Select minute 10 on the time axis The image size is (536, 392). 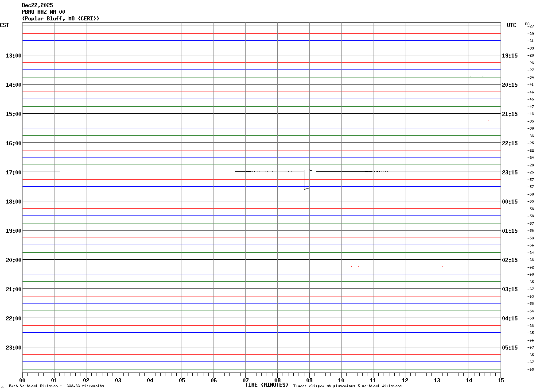(342, 380)
